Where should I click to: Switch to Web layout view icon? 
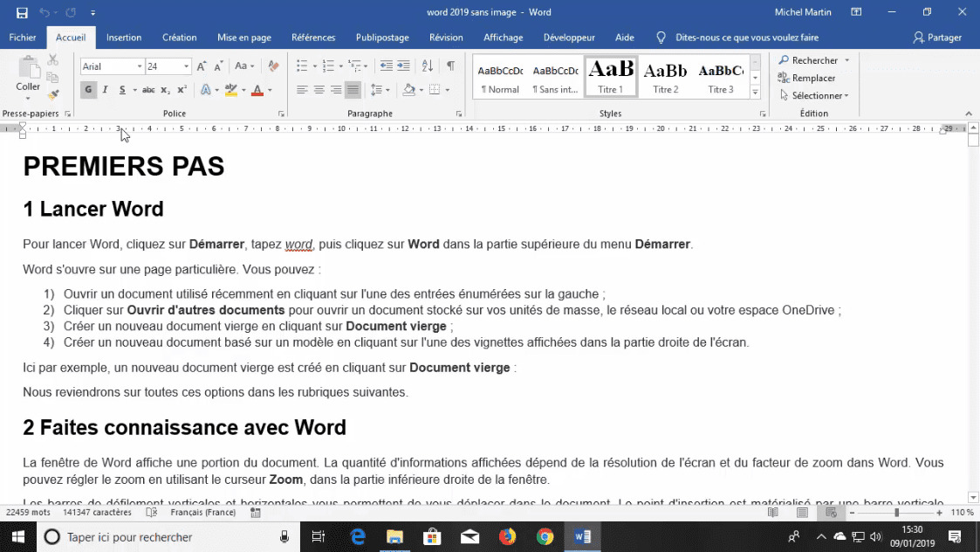[832, 513]
